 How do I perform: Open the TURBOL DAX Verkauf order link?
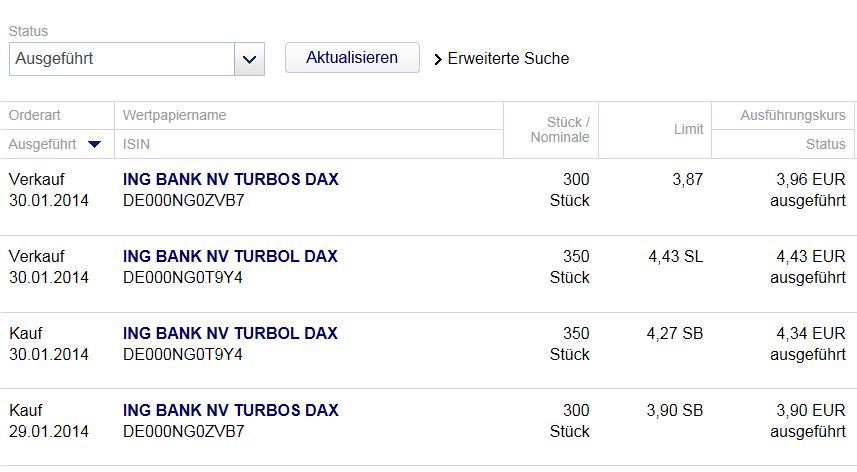point(230,257)
